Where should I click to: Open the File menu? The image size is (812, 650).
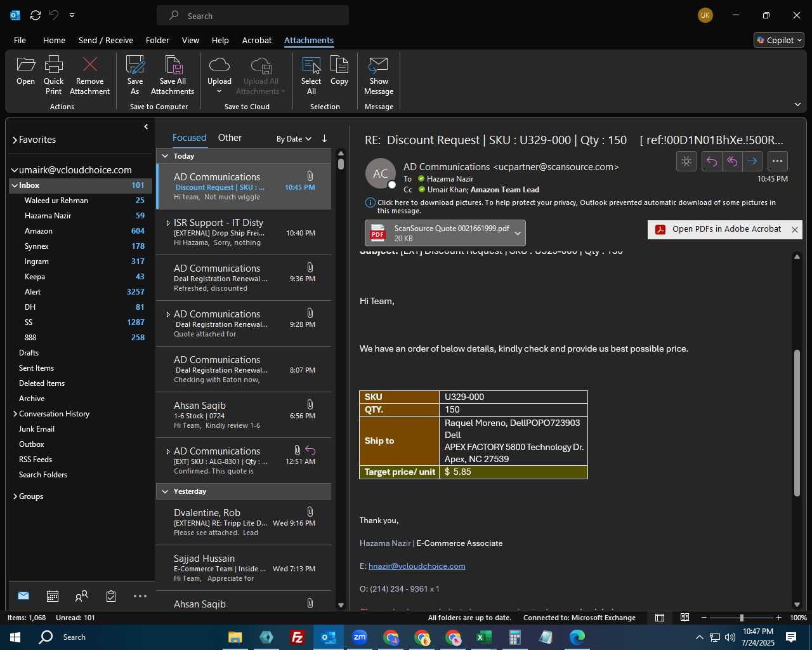[x=20, y=40]
